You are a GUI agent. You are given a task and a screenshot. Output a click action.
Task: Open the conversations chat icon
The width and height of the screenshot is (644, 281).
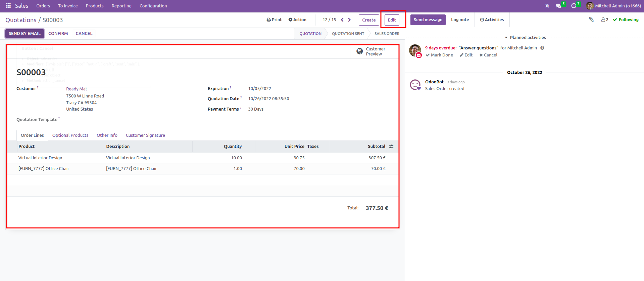tap(558, 6)
